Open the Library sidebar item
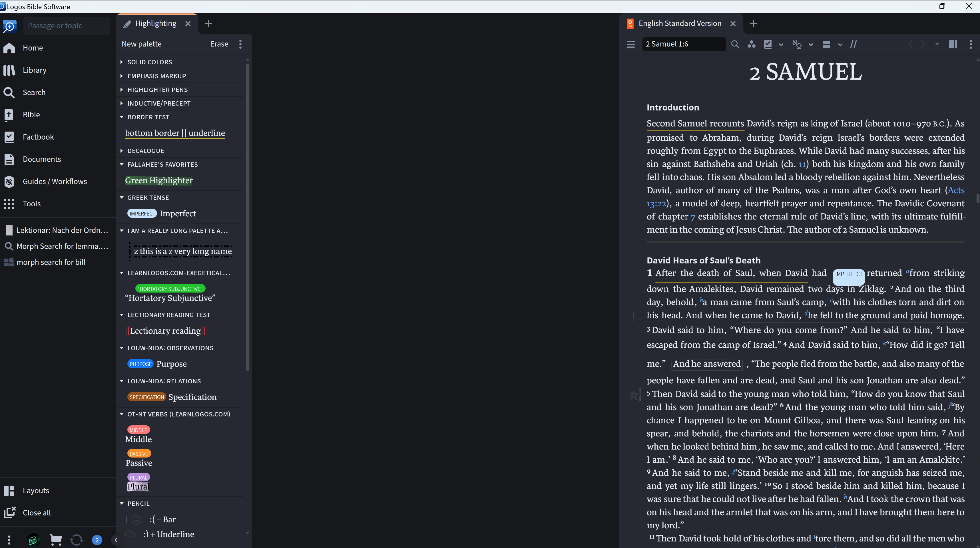This screenshot has height=548, width=980. (25, 70)
